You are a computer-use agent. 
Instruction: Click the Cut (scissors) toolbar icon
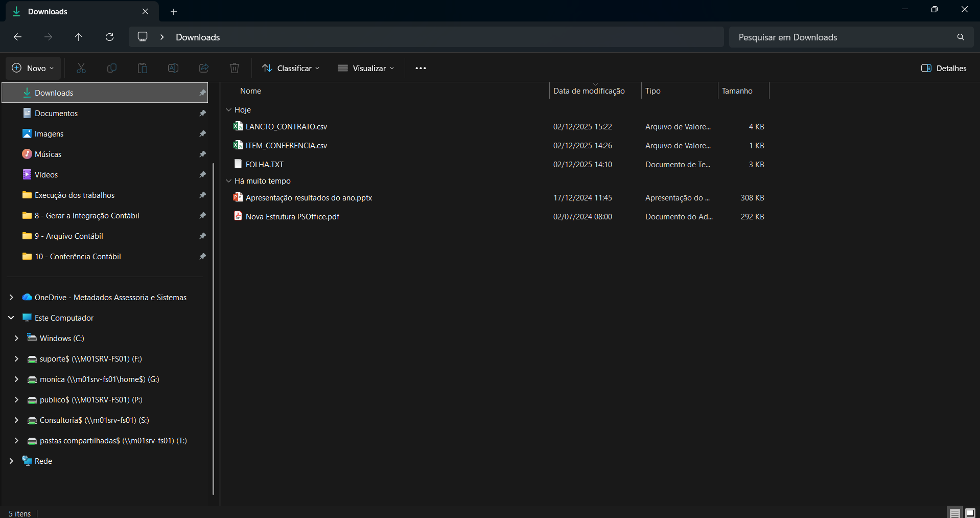pos(81,68)
